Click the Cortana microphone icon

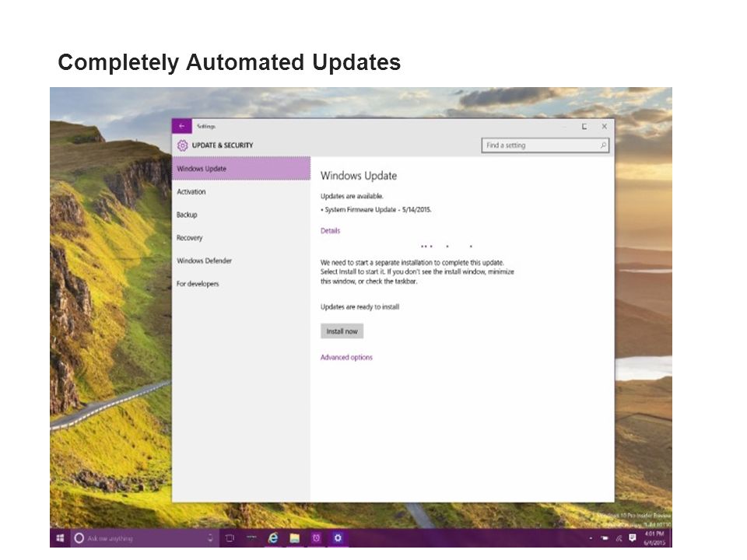click(x=210, y=538)
